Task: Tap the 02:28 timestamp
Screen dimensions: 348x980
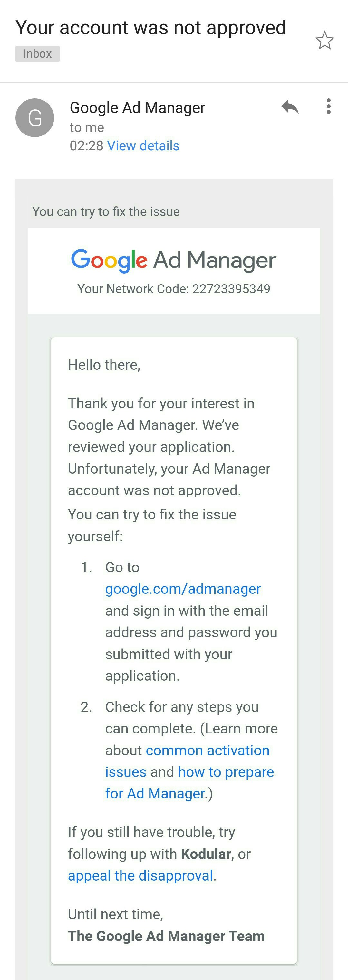Action: pos(86,146)
